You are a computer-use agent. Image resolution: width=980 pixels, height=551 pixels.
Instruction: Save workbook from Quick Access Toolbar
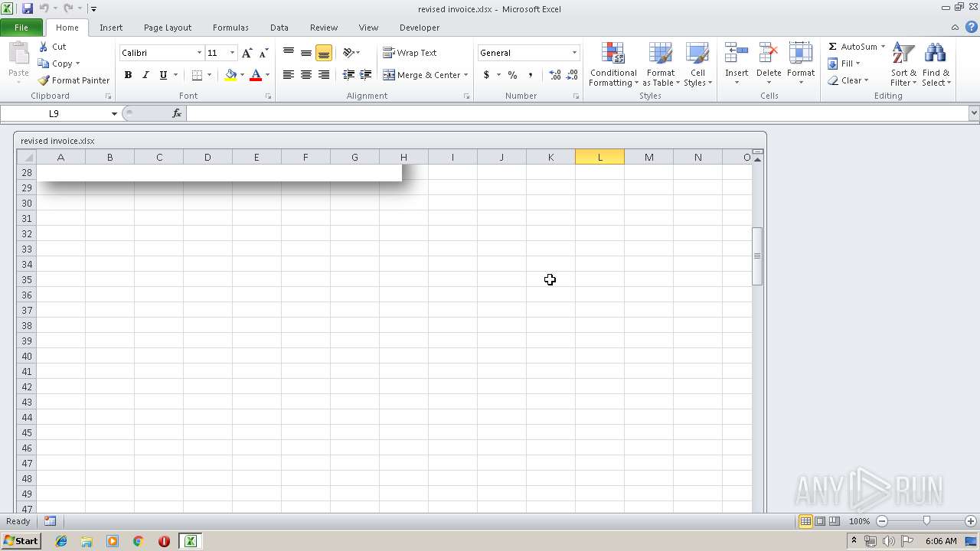[x=28, y=8]
